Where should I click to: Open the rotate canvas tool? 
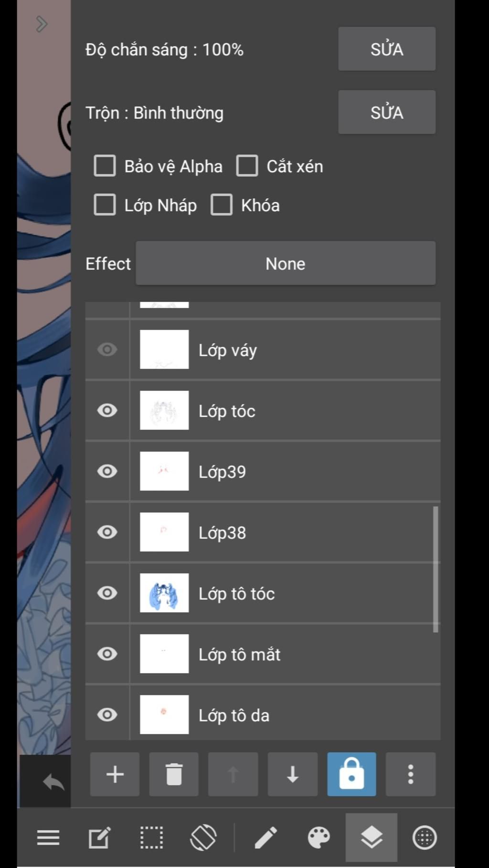203,837
